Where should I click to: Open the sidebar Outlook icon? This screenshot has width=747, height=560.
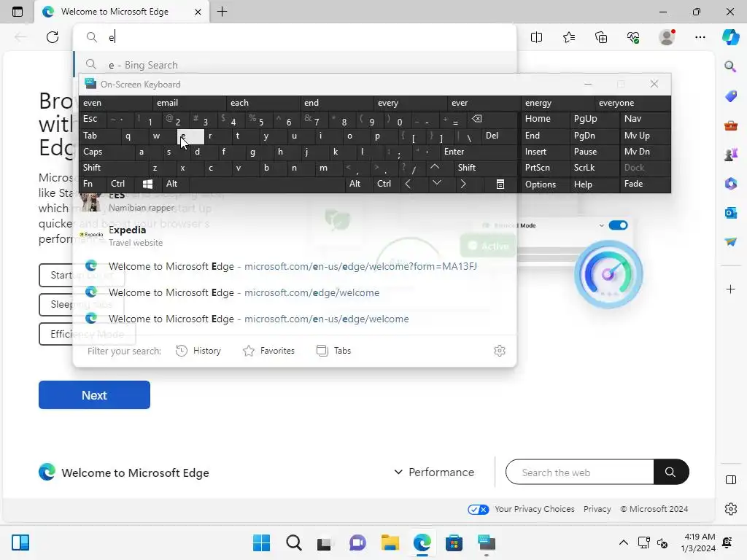(x=731, y=213)
